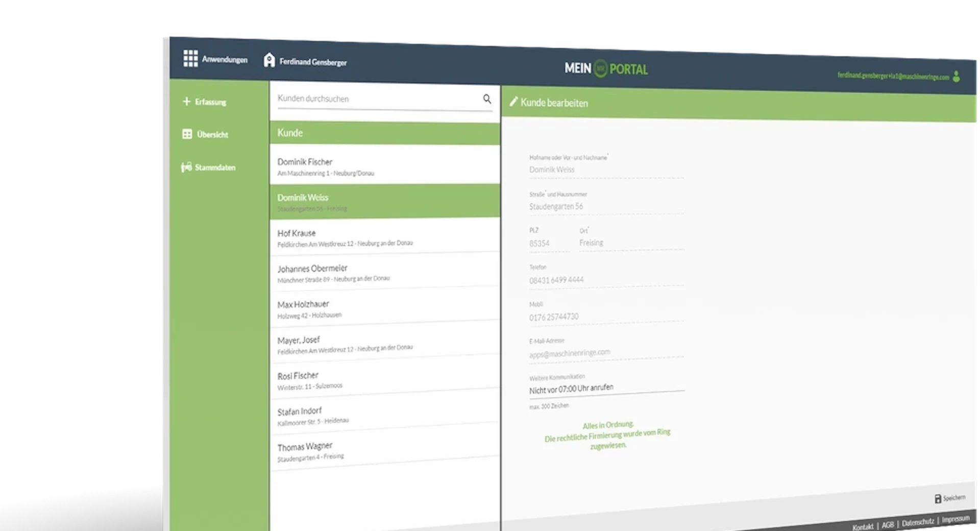980x531 pixels.
Task: Click the Kunde bearbeiten panel title
Action: click(x=554, y=103)
